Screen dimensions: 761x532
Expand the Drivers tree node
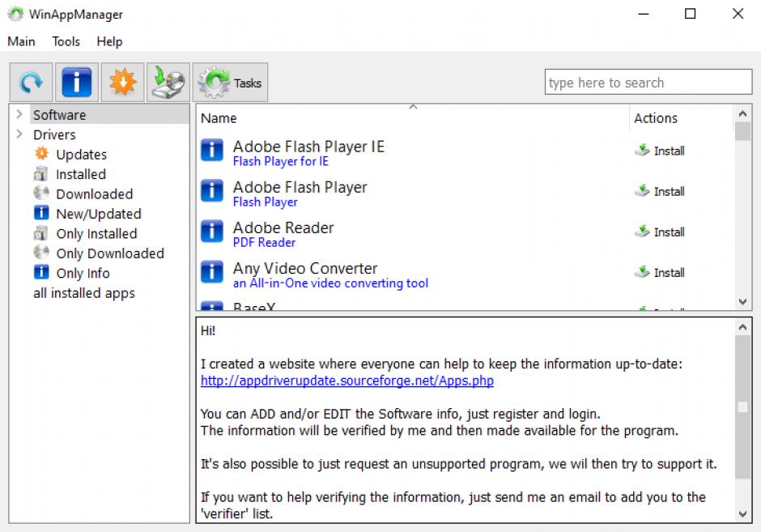point(19,134)
